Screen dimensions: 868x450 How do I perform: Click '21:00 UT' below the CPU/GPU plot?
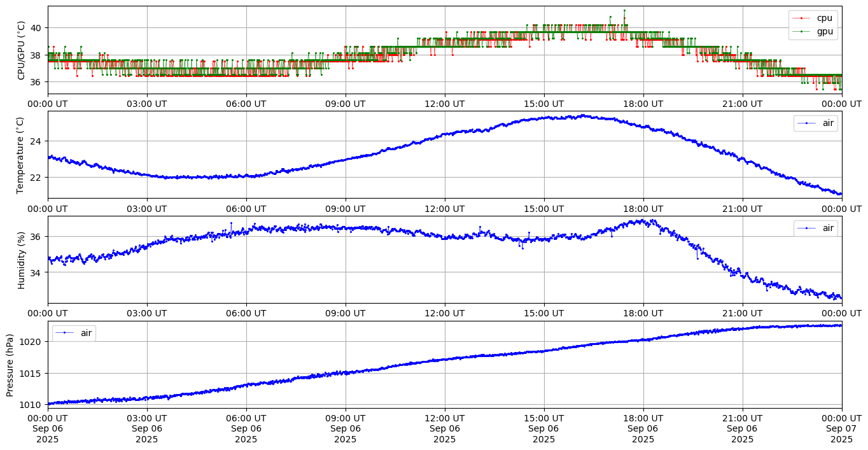(x=743, y=104)
